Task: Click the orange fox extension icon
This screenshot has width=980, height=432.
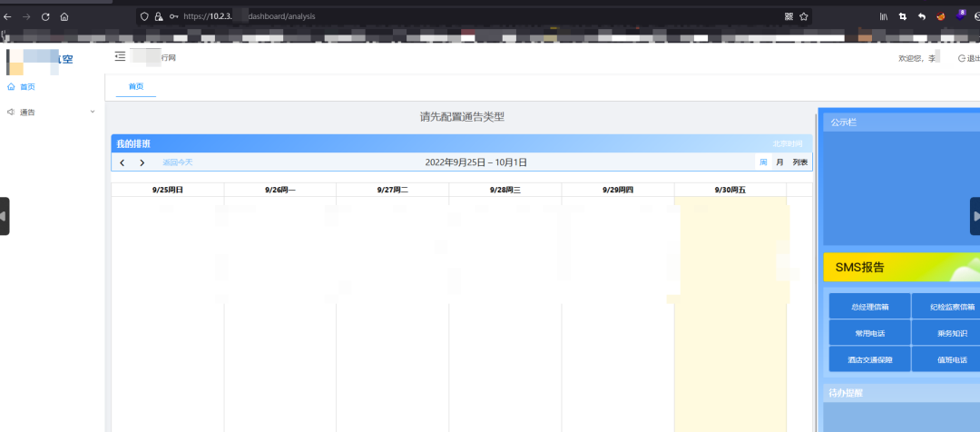Action: click(x=940, y=17)
